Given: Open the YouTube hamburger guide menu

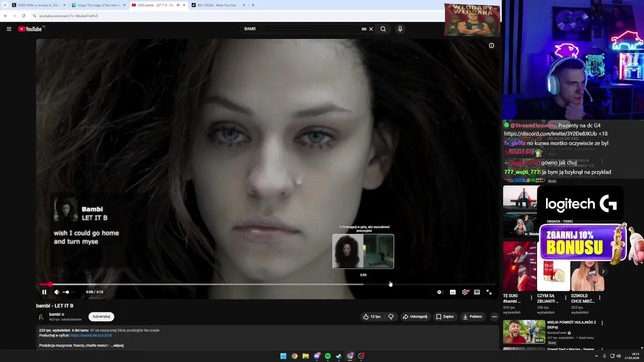Looking at the screenshot, I should point(9,29).
